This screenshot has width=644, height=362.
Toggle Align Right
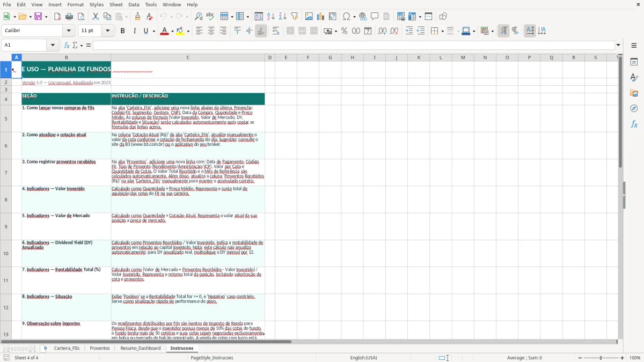tap(223, 31)
